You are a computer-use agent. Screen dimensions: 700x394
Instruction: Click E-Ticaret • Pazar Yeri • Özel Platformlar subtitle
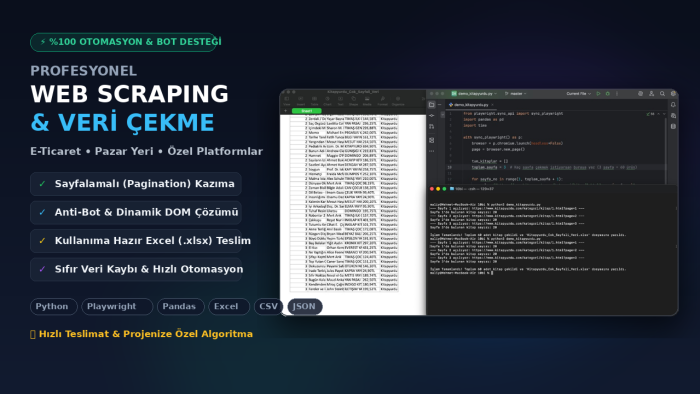point(146,151)
